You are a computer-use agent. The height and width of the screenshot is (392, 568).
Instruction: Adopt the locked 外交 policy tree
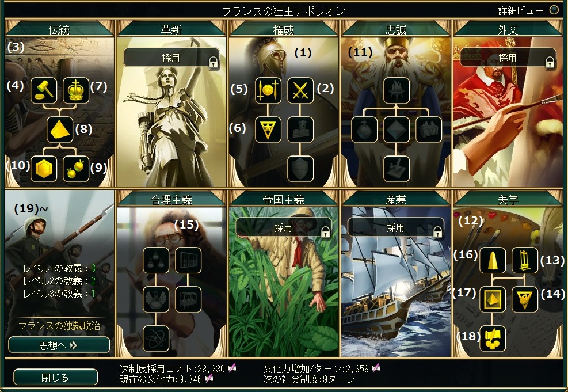point(508,58)
